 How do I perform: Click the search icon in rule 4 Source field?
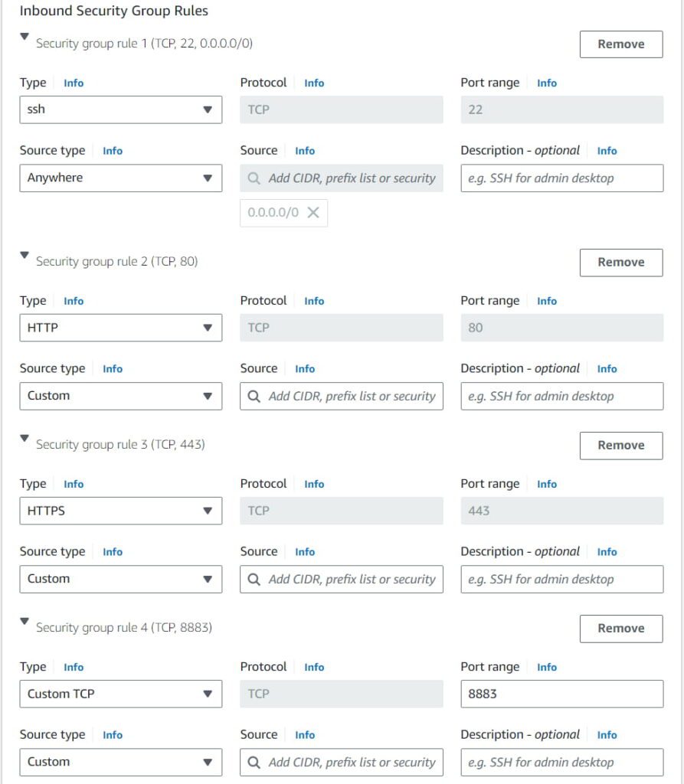coord(253,762)
